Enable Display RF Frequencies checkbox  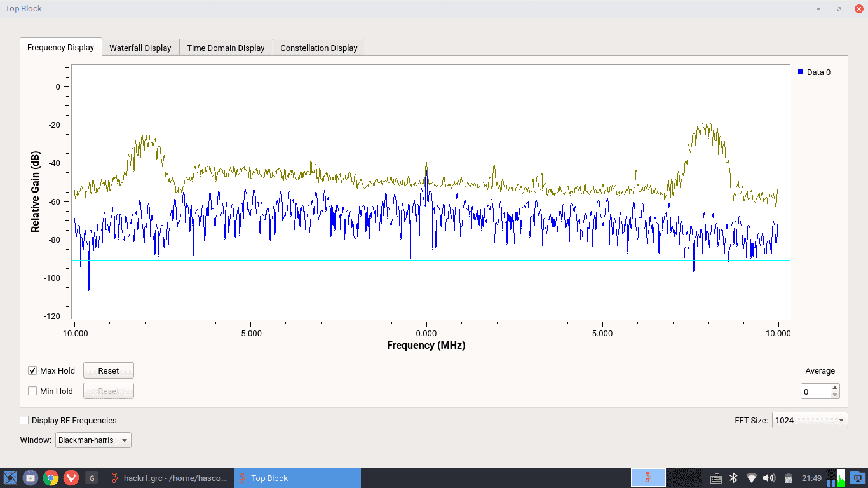pyautogui.click(x=24, y=420)
